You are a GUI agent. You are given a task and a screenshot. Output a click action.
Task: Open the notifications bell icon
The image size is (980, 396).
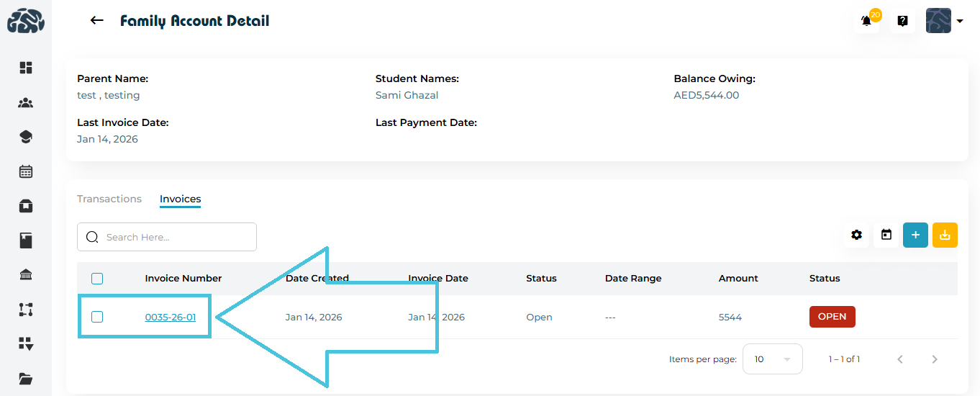(866, 21)
